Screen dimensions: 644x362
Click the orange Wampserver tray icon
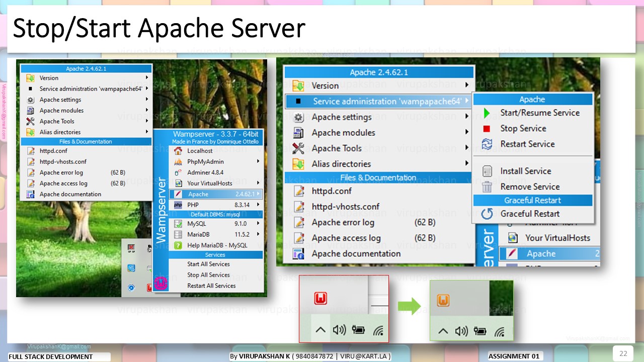click(443, 301)
